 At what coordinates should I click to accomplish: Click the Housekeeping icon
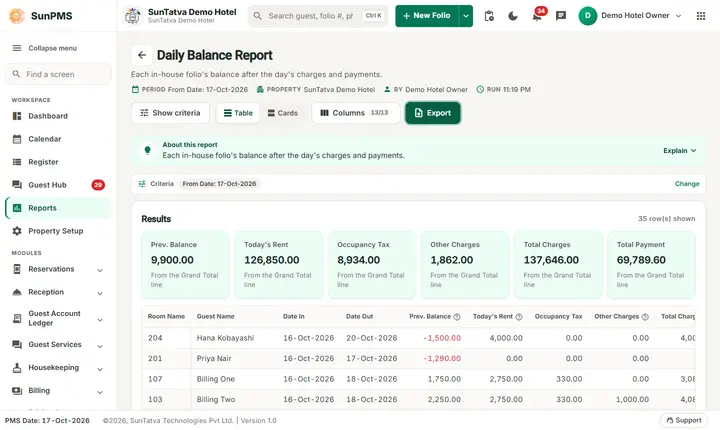17,368
